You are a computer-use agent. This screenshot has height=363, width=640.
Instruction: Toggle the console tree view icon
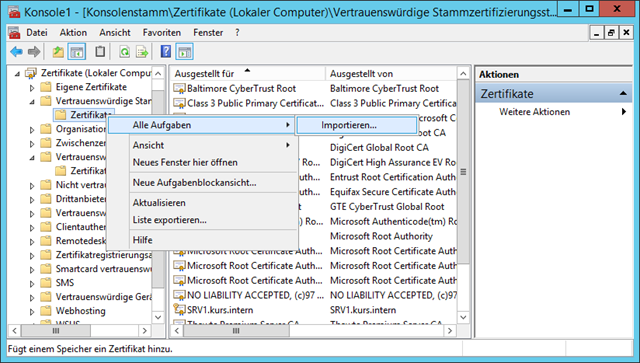pyautogui.click(x=77, y=52)
